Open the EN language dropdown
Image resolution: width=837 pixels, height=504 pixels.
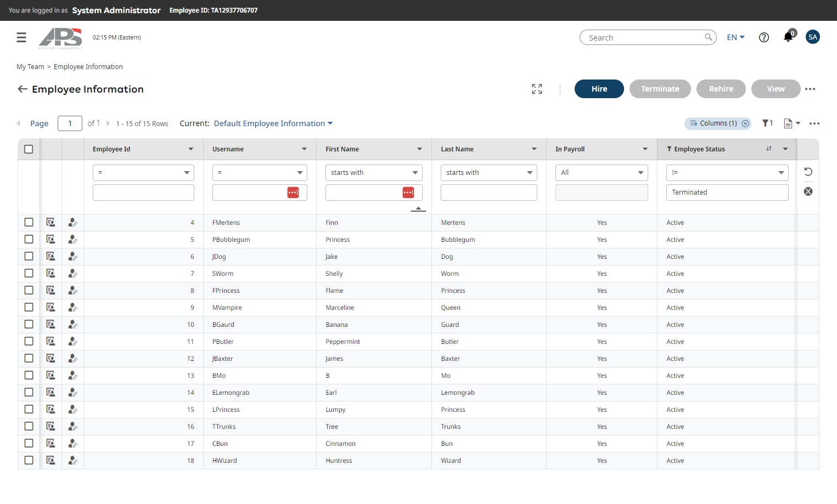pyautogui.click(x=735, y=37)
